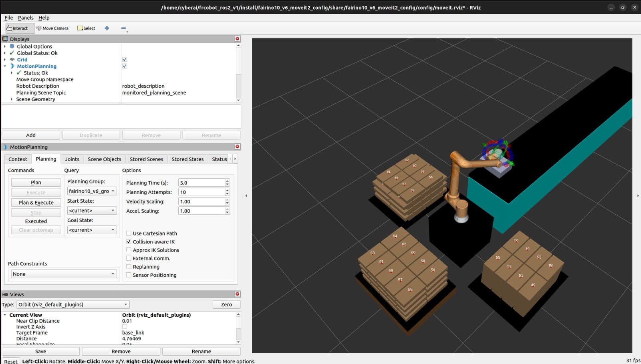The height and width of the screenshot is (364, 641).
Task: Close the Displays panel
Action: (237, 39)
